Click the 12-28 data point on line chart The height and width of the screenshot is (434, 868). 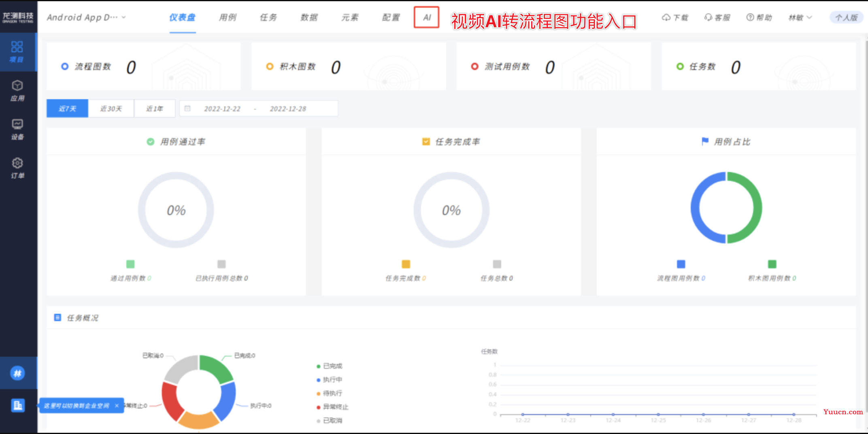(794, 415)
